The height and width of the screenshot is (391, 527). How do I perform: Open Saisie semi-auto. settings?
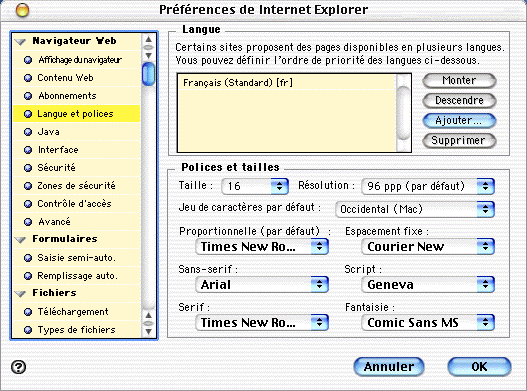point(77,258)
